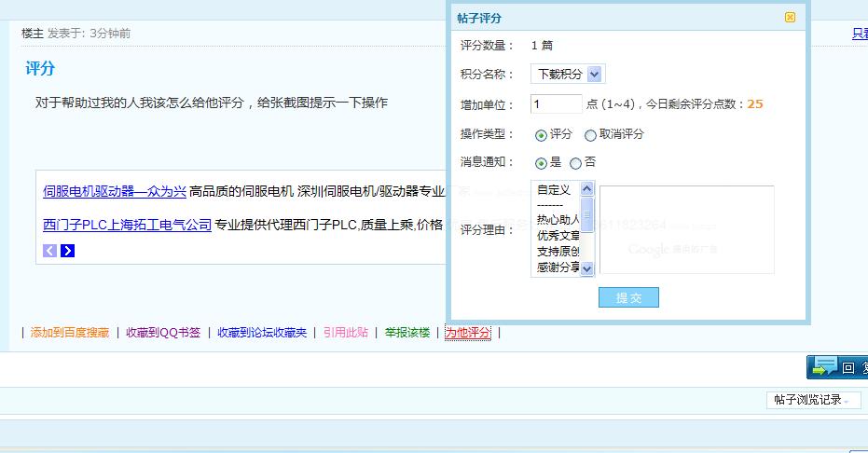The width and height of the screenshot is (868, 453).
Task: Select the 取消评分 radio option
Action: click(x=590, y=135)
